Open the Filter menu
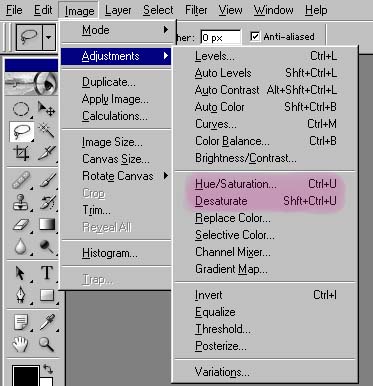This screenshot has height=386, width=373. click(x=196, y=10)
